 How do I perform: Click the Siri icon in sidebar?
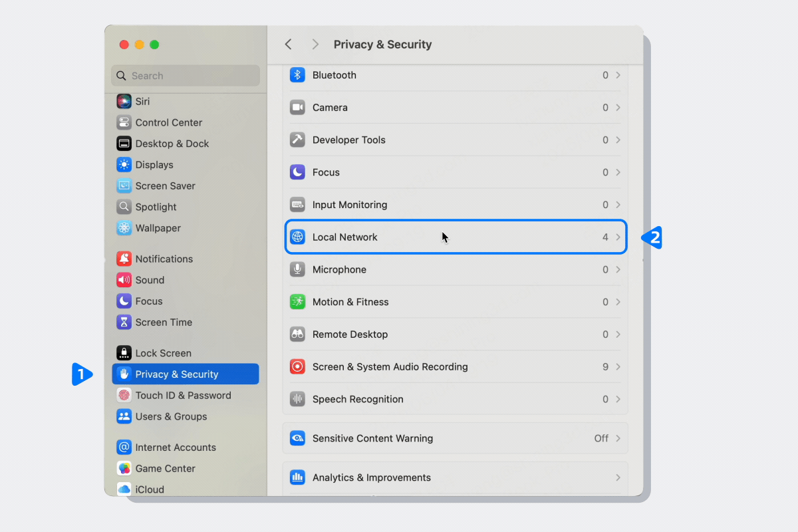(x=124, y=101)
